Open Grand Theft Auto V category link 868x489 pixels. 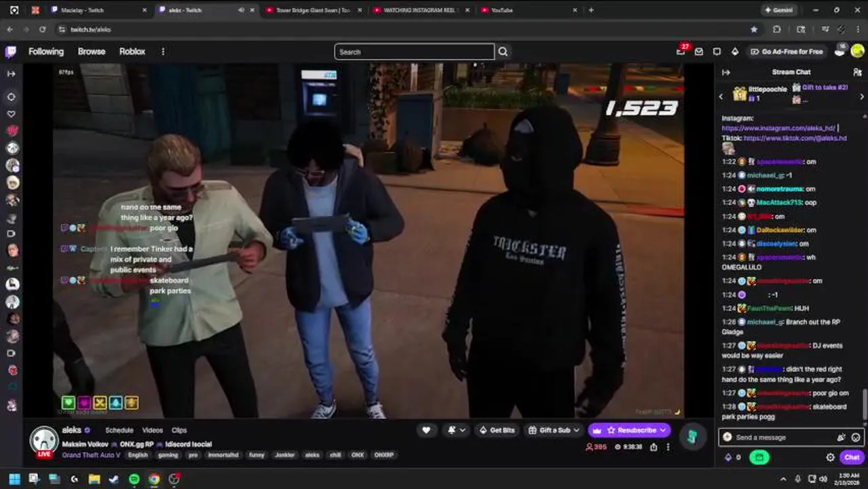pos(91,455)
